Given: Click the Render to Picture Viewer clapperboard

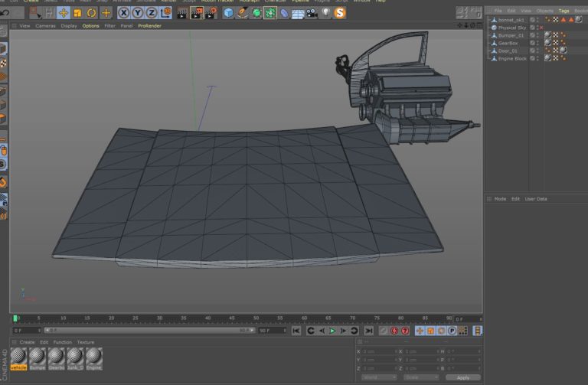Looking at the screenshot, I should pyautogui.click(x=197, y=13).
